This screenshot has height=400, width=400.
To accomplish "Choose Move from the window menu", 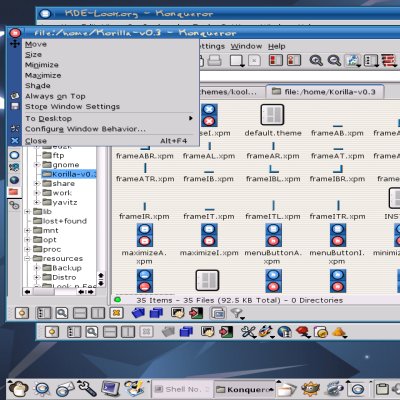I will [111, 44].
